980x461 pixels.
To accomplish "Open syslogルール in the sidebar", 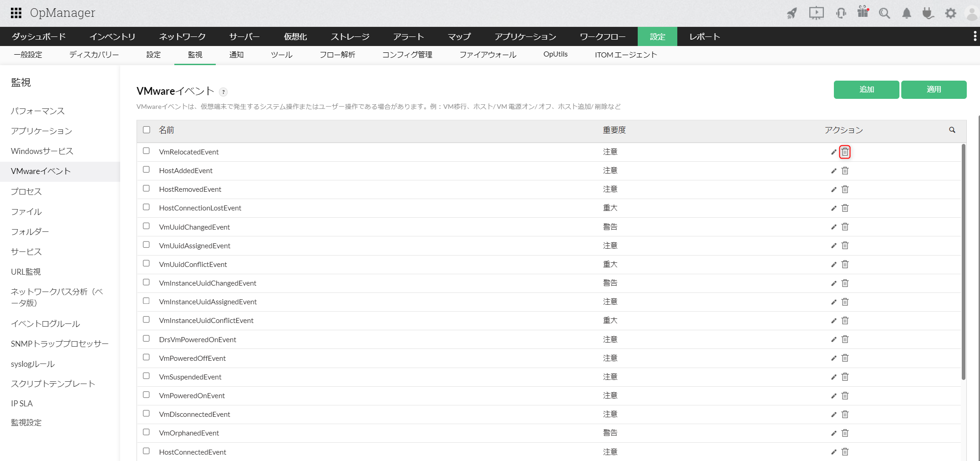I will pos(33,364).
